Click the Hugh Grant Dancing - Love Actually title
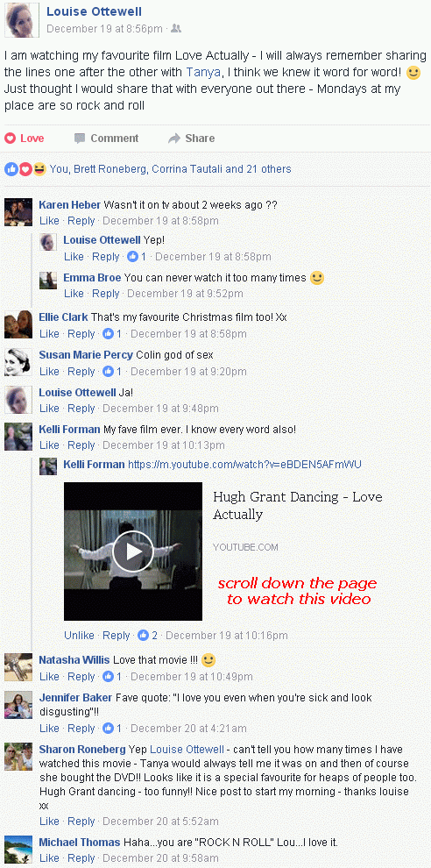 [298, 505]
